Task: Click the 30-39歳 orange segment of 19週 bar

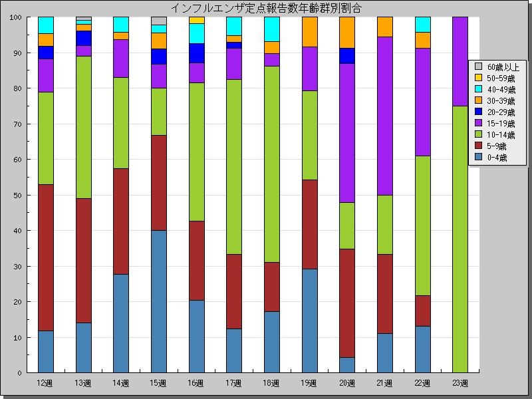Action: [310, 32]
